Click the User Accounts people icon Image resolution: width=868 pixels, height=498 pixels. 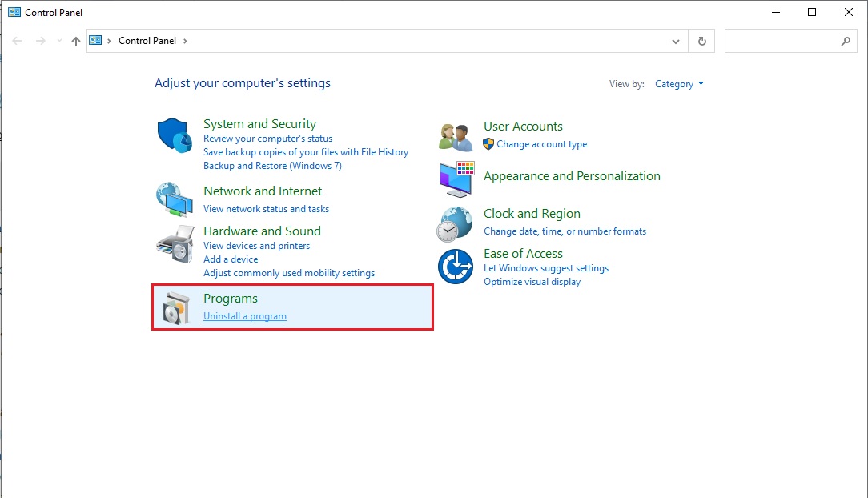coord(456,137)
